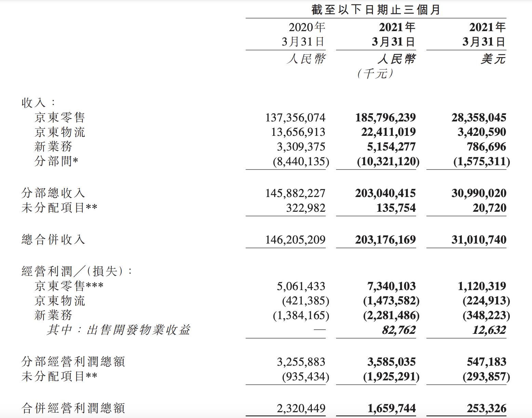Select the 收入： section heading
This screenshot has height=418, width=532.
tap(39, 102)
